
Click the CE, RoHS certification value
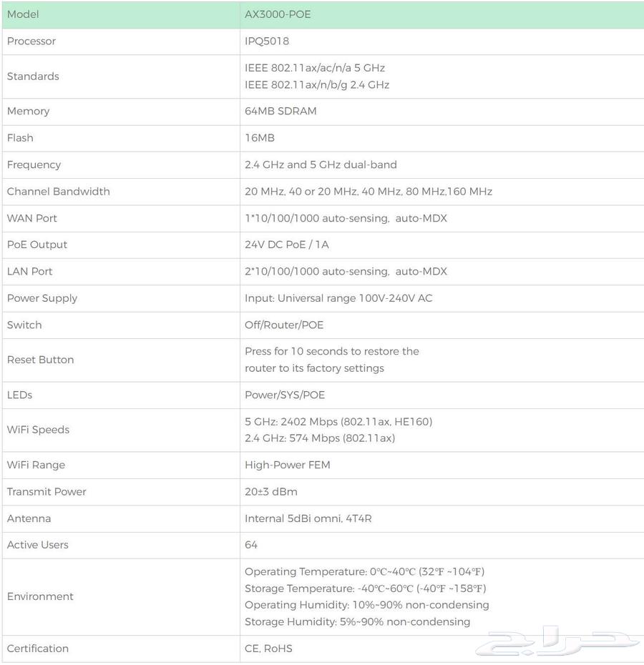268,649
